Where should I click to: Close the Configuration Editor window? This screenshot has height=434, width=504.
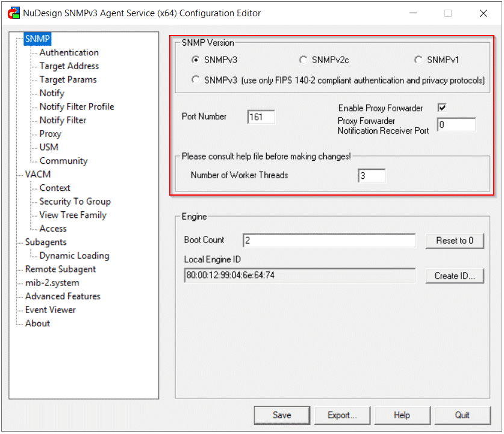pos(483,13)
